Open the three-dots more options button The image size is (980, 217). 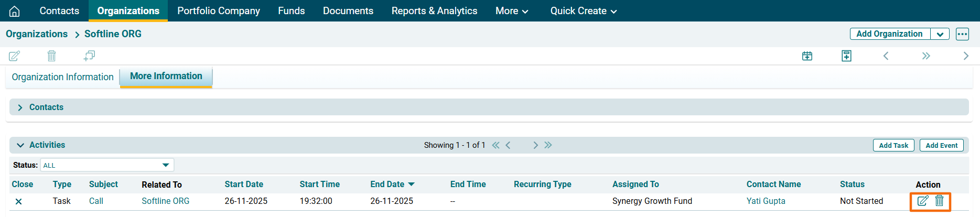pyautogui.click(x=962, y=34)
